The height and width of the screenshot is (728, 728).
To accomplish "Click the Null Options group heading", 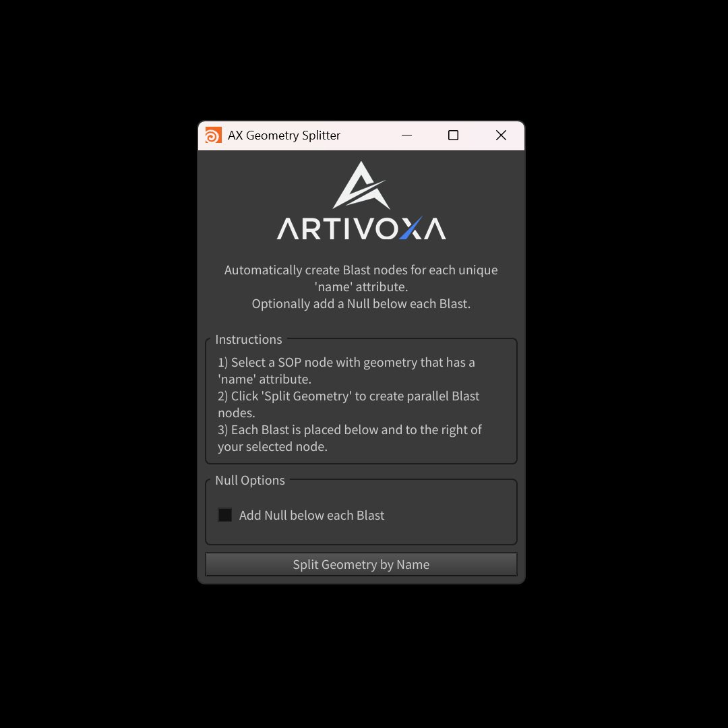I will pyautogui.click(x=250, y=480).
